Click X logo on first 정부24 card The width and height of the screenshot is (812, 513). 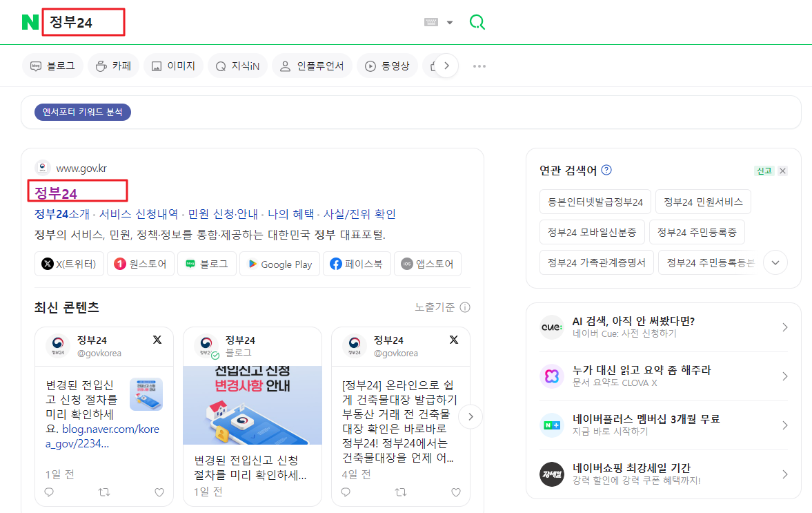(x=157, y=340)
